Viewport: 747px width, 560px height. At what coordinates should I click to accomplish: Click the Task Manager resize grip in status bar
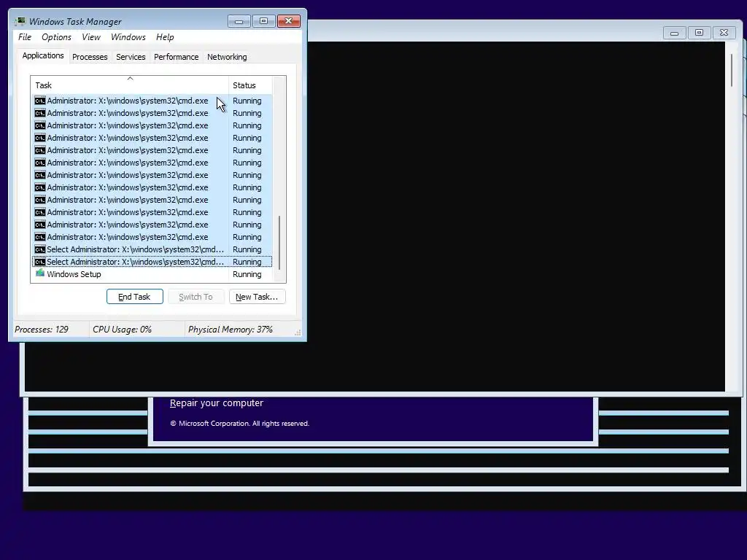[298, 332]
